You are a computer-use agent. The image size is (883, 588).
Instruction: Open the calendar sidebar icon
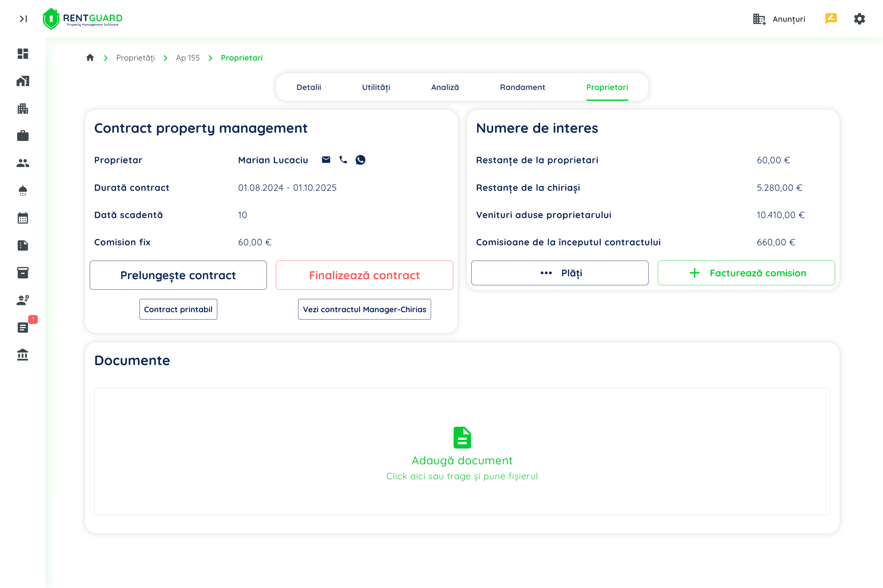click(23, 218)
